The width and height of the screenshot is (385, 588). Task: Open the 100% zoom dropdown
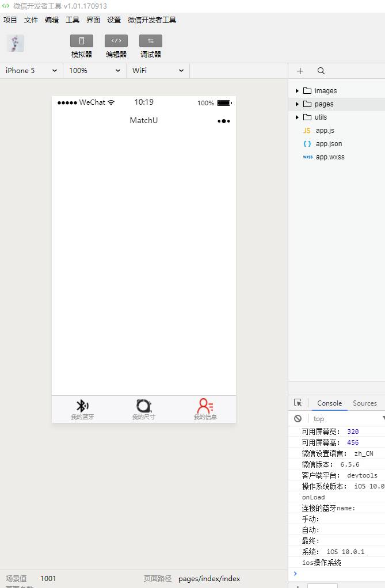[x=94, y=71]
